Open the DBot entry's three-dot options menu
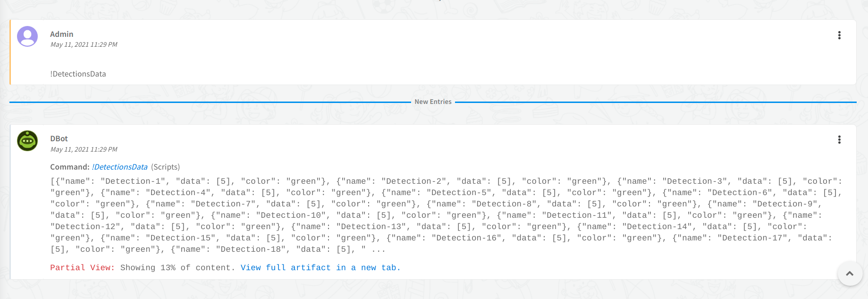 [839, 140]
